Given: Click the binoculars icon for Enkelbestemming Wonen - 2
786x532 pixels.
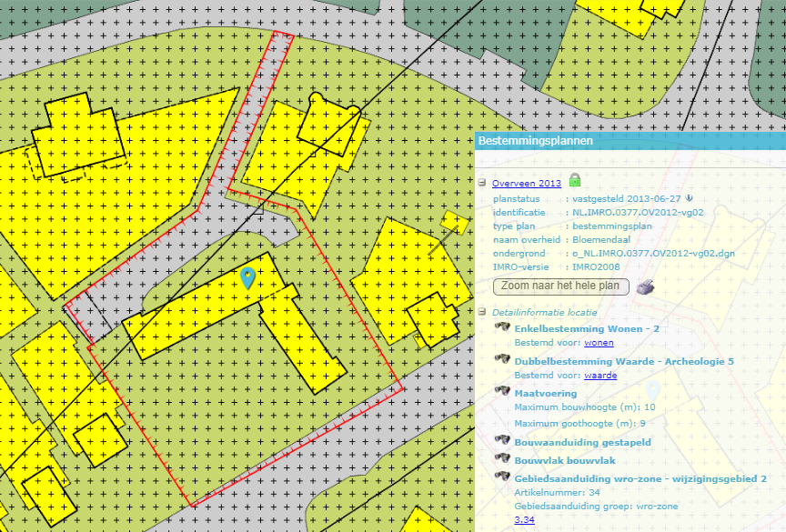Looking at the screenshot, I should pyautogui.click(x=502, y=327).
